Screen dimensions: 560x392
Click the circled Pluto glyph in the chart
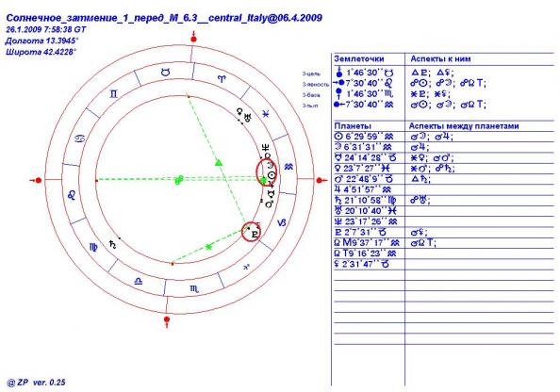pyautogui.click(x=255, y=235)
